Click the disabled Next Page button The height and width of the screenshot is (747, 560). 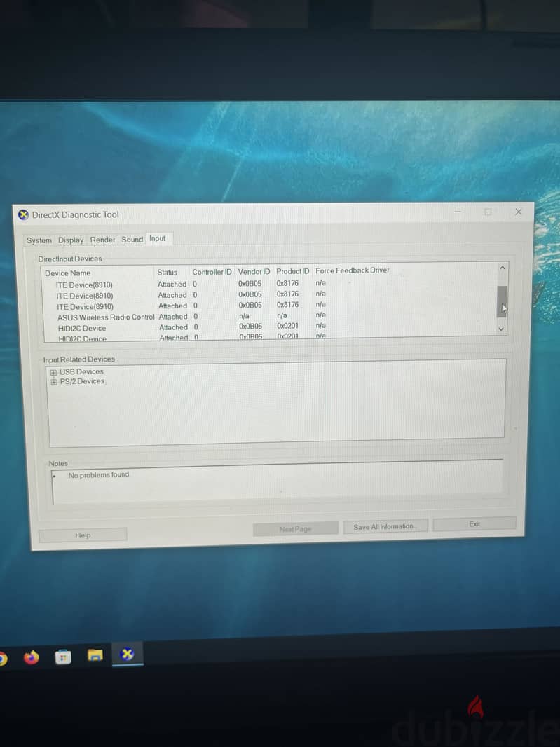295,529
